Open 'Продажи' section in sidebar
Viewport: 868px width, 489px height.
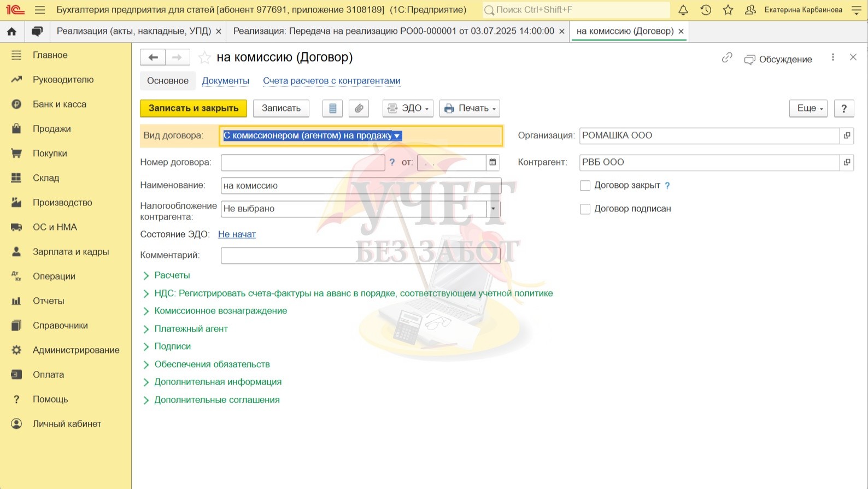(x=51, y=129)
